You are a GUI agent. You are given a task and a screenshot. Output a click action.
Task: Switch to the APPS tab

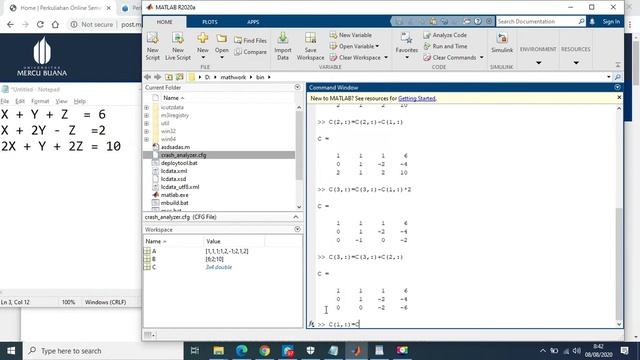pyautogui.click(x=253, y=22)
